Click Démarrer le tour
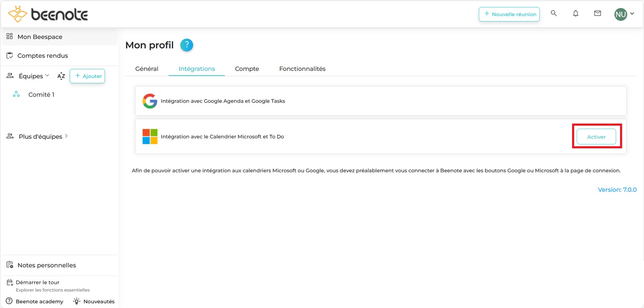This screenshot has width=644, height=308. [37, 282]
